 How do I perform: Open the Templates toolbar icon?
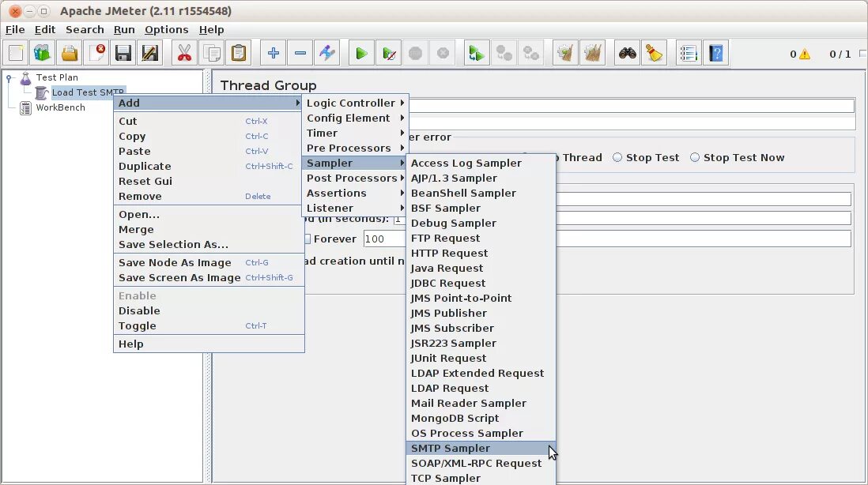click(x=42, y=54)
